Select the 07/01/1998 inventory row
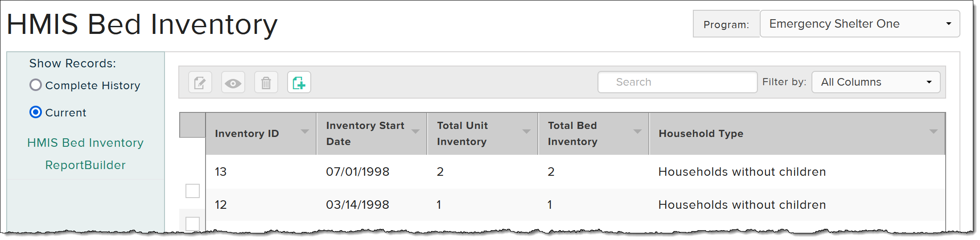Screen dimensions: 980x240 [575, 172]
